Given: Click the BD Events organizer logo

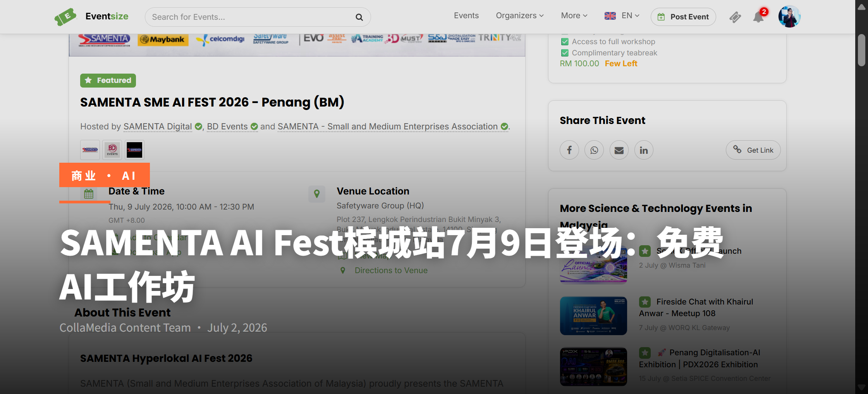Looking at the screenshot, I should point(112,150).
